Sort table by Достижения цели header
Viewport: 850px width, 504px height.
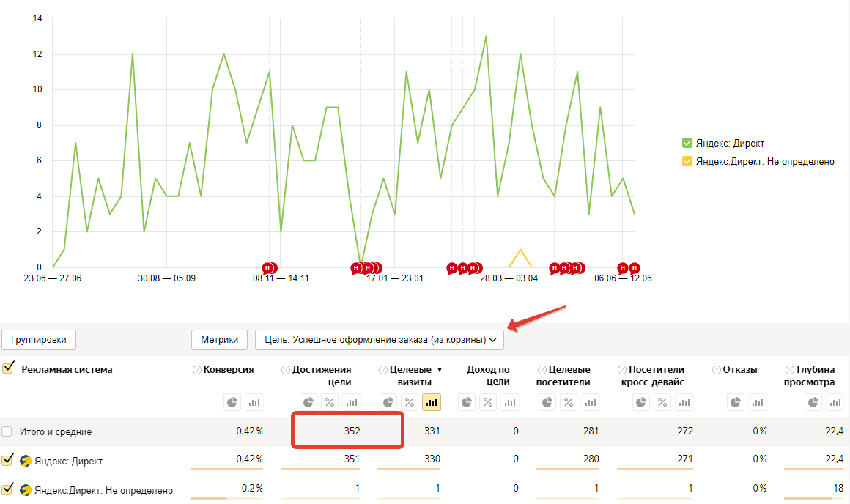click(322, 376)
